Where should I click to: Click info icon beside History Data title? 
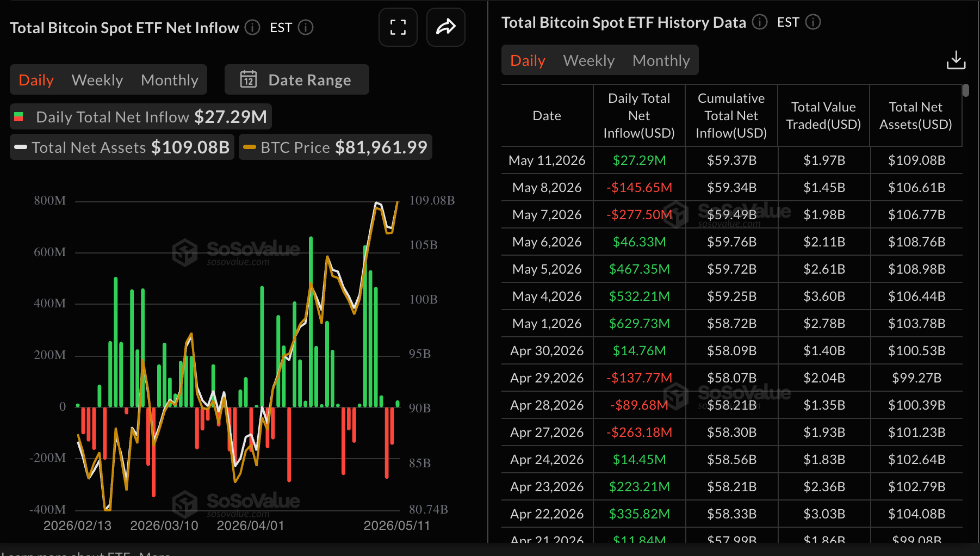pyautogui.click(x=759, y=22)
